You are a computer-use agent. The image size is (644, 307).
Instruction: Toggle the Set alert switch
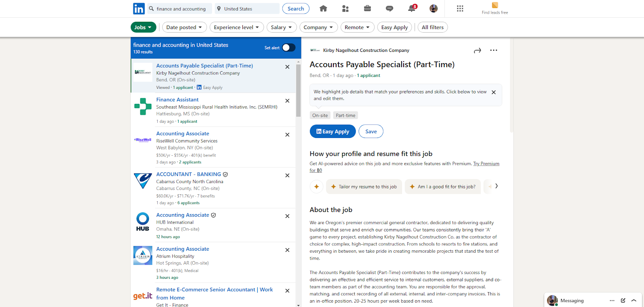click(289, 47)
